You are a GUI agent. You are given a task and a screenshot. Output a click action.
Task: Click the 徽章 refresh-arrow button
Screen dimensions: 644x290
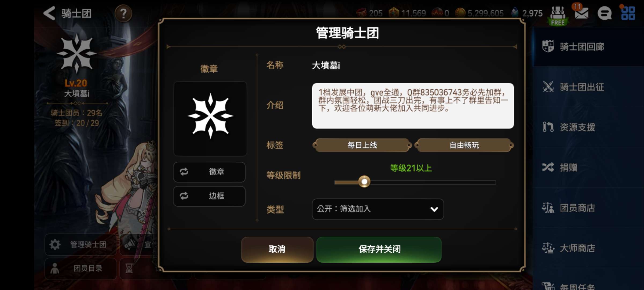209,172
